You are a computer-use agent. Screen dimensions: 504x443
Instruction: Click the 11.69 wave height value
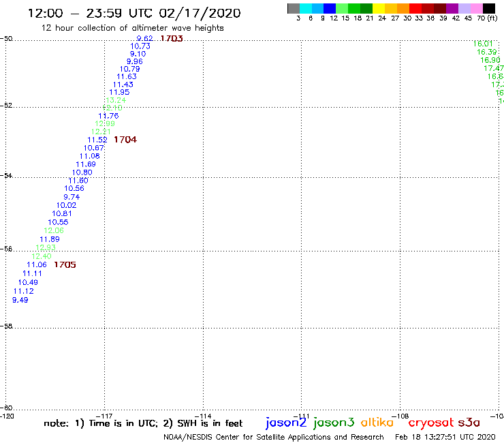click(86, 164)
